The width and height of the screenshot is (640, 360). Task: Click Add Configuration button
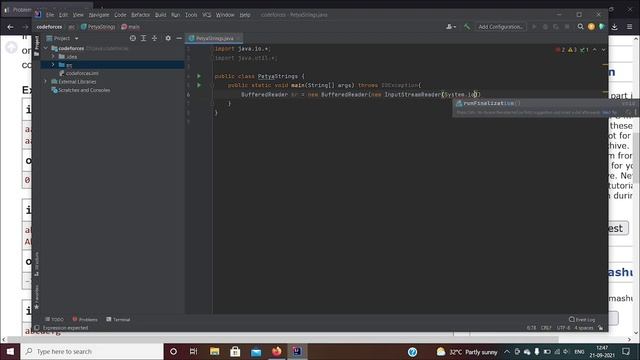point(500,27)
